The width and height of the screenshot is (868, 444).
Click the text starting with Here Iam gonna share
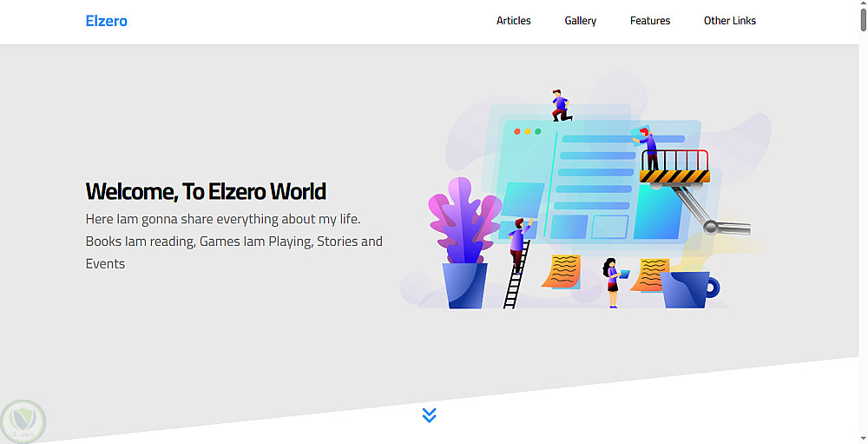click(234, 242)
